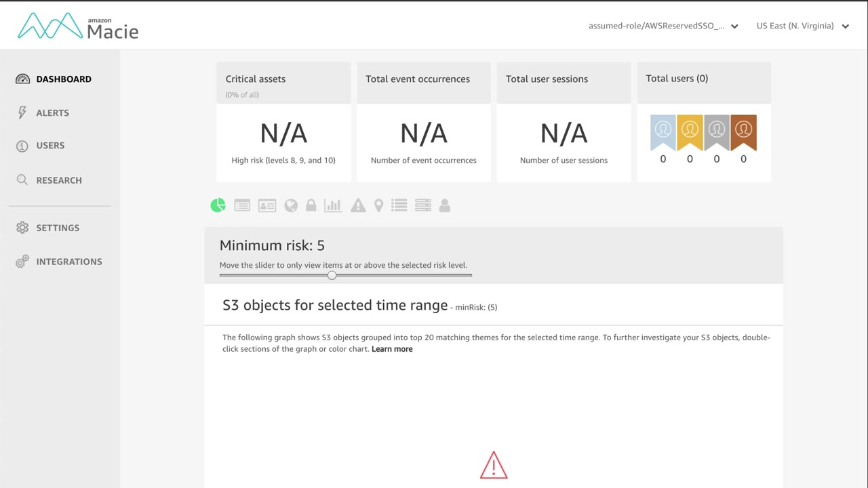Image resolution: width=868 pixels, height=488 pixels.
Task: Open the warning triangle view icon
Action: [x=358, y=205]
